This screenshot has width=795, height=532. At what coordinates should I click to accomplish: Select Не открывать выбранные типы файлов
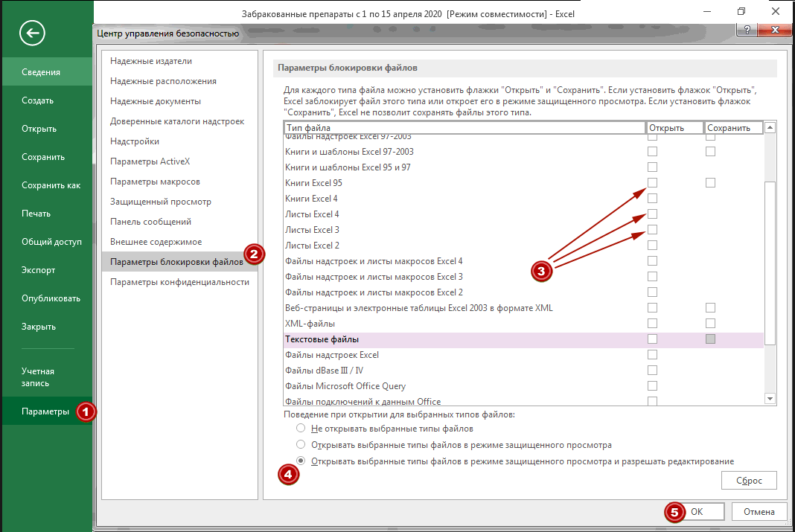tap(301, 428)
